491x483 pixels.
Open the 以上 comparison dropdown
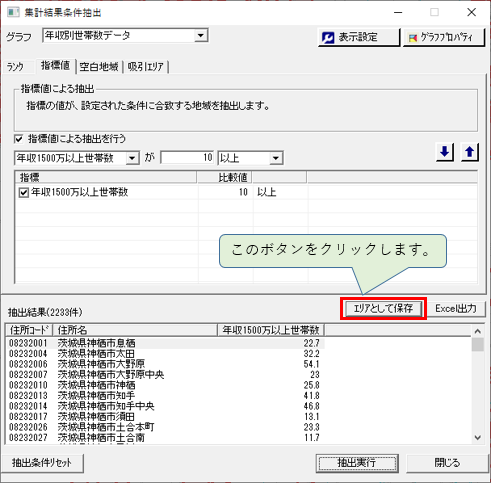point(276,158)
